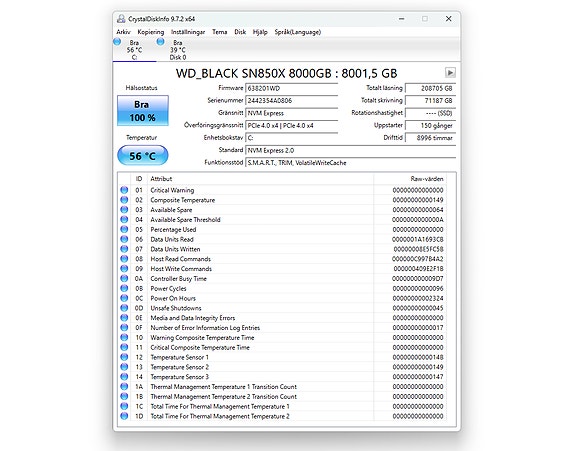The height and width of the screenshot is (451, 575).
Task: Click the ID column header
Action: coord(139,179)
